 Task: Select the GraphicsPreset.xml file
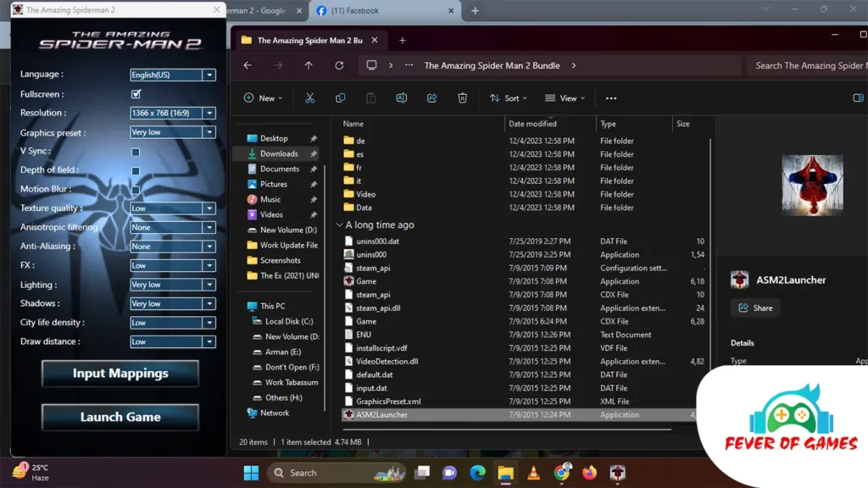point(388,401)
